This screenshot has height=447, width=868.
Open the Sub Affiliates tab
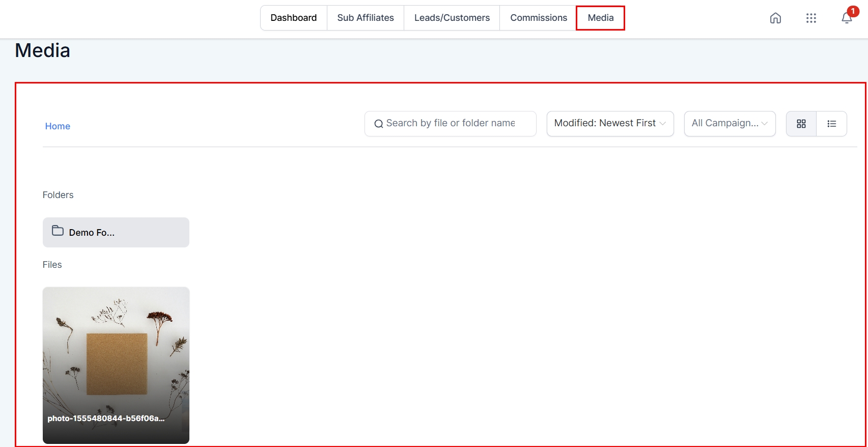click(366, 18)
